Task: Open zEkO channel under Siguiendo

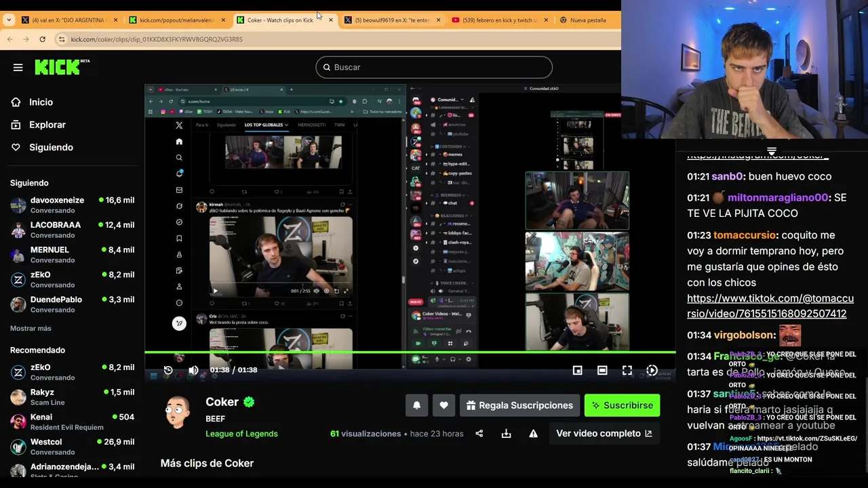Action: [72, 279]
